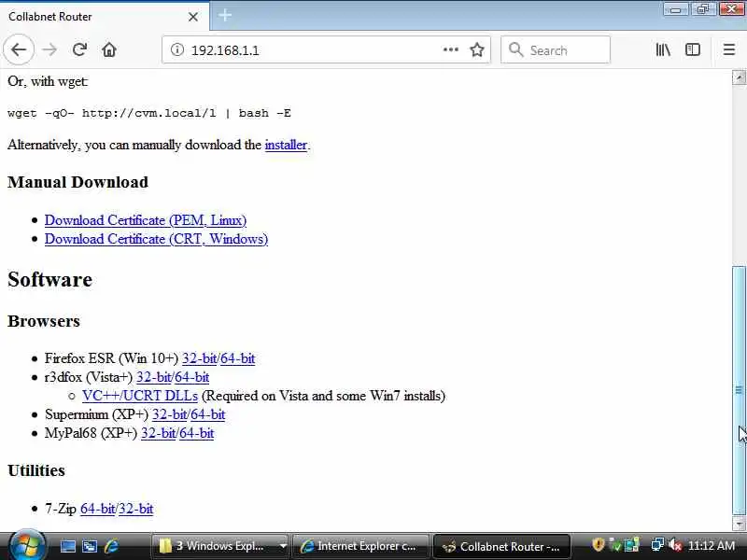Click the 11:12 AM clock
The image size is (747, 560).
point(712,546)
